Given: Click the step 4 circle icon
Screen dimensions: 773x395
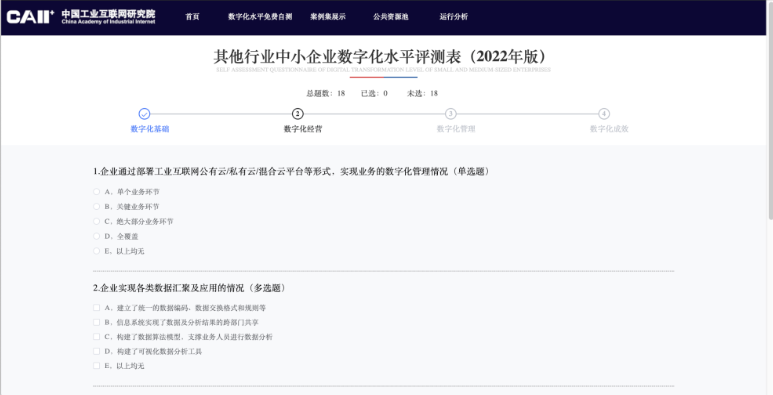Looking at the screenshot, I should click(604, 114).
